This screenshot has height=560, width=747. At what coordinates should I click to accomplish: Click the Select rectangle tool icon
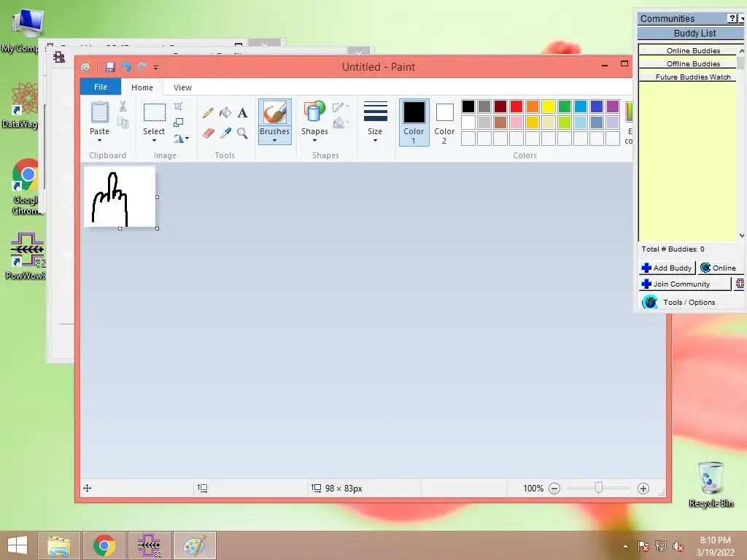(155, 113)
